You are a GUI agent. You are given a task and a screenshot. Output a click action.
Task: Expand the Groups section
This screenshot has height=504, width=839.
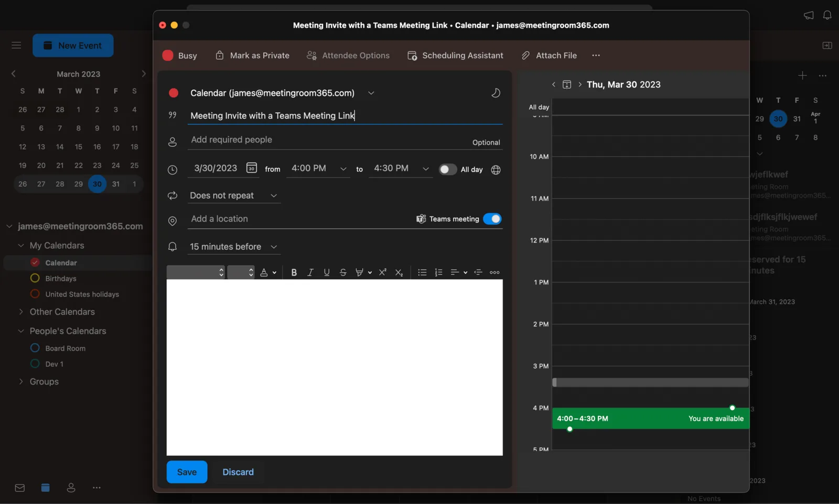point(21,381)
